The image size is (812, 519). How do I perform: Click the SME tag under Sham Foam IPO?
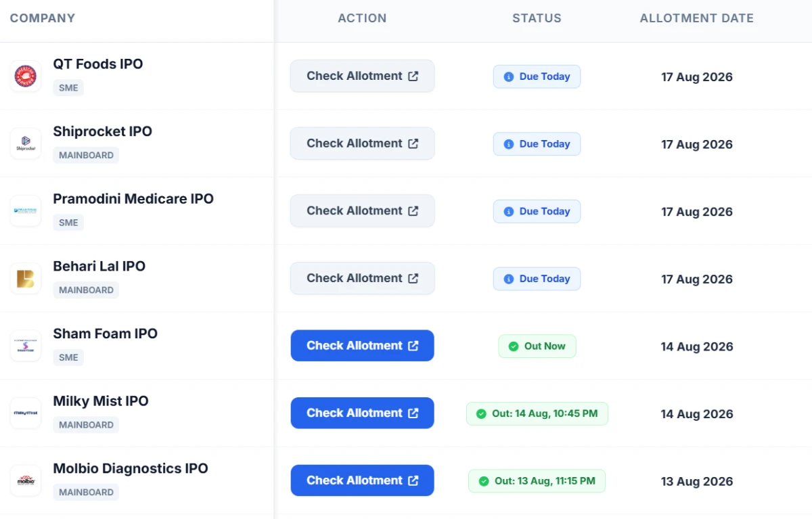tap(68, 357)
